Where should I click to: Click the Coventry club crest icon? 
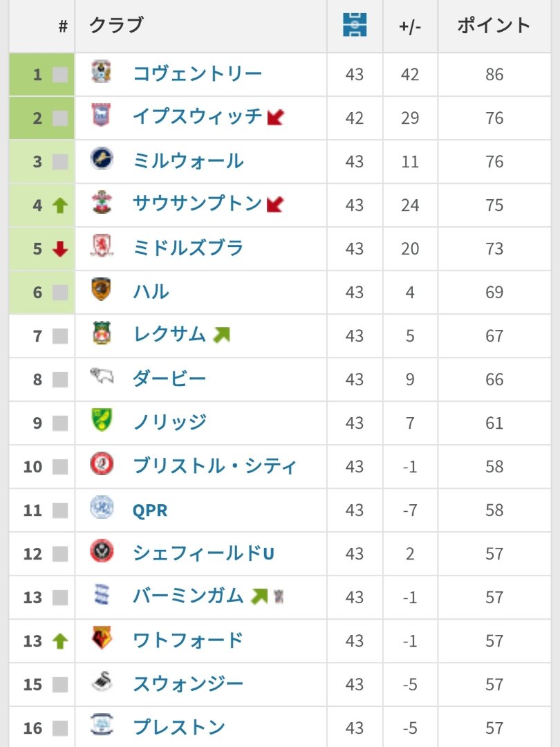(102, 73)
